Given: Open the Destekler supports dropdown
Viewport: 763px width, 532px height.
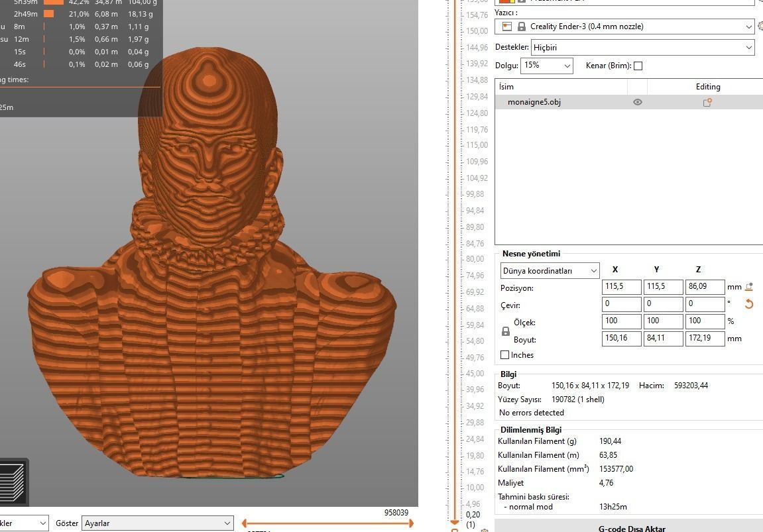Looking at the screenshot, I should [642, 48].
